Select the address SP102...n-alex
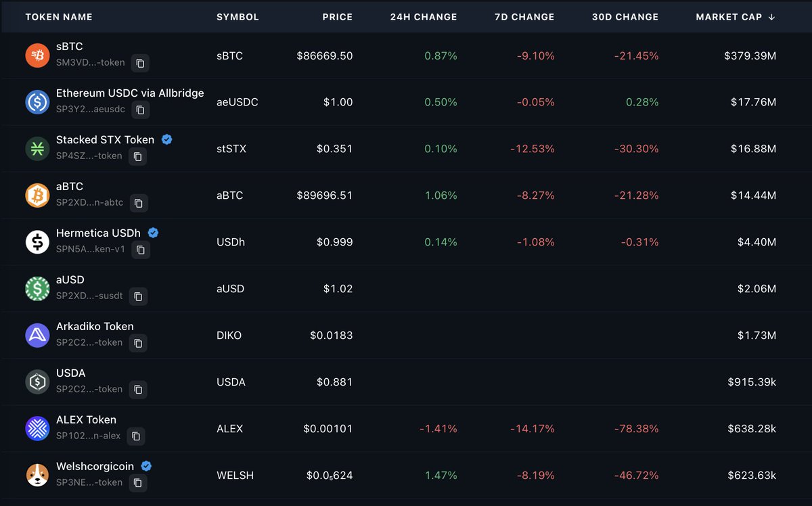 click(89, 436)
